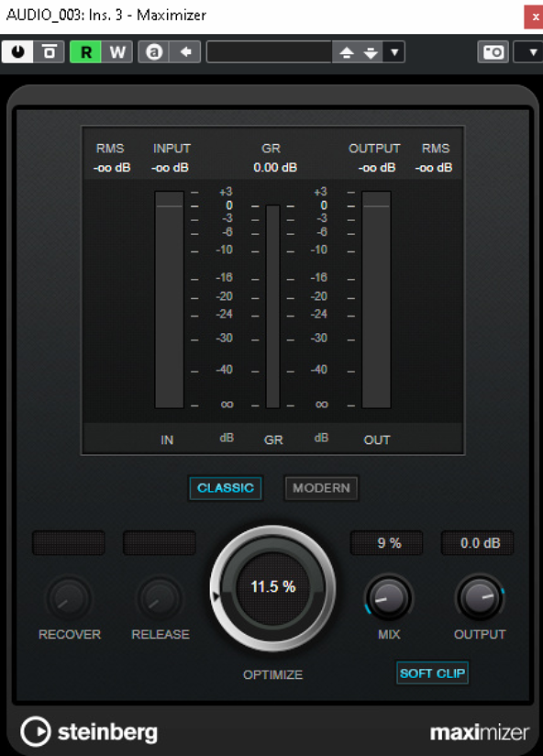Click the empty Release value field

160,543
